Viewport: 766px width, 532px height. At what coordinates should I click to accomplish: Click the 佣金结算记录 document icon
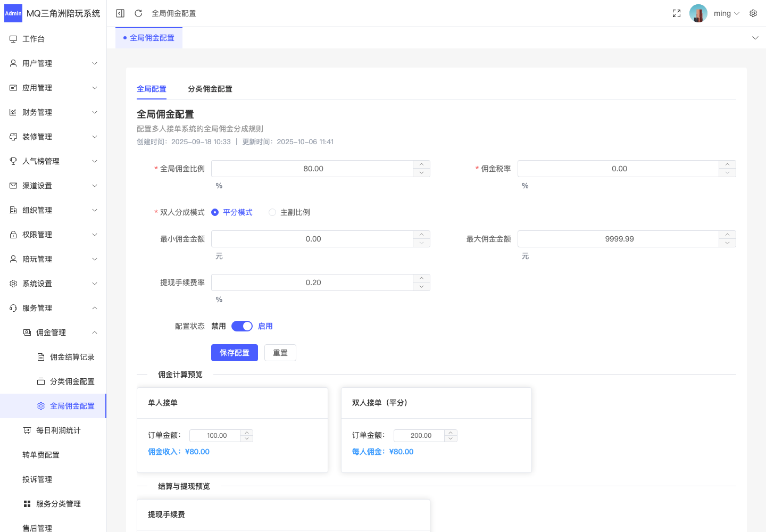(41, 357)
